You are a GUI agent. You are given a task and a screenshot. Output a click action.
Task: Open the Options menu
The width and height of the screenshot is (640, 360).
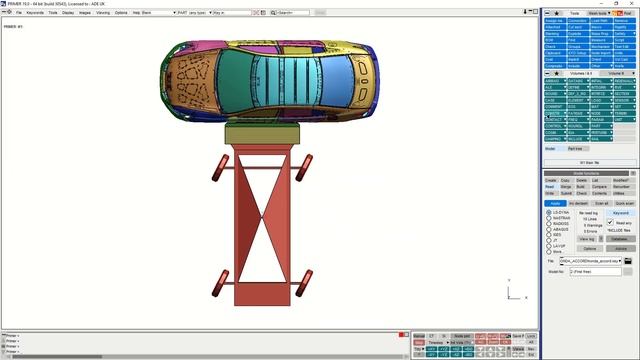point(121,13)
